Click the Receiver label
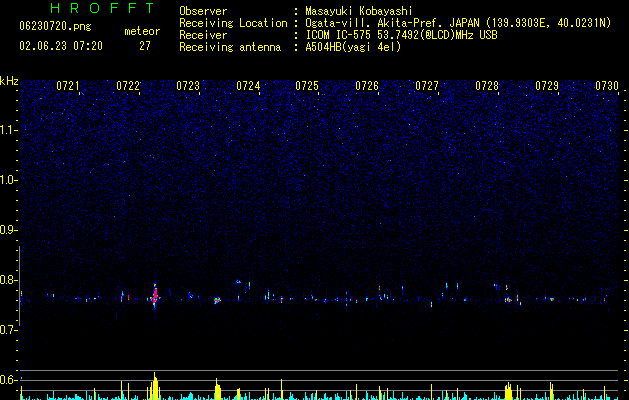 coord(203,35)
